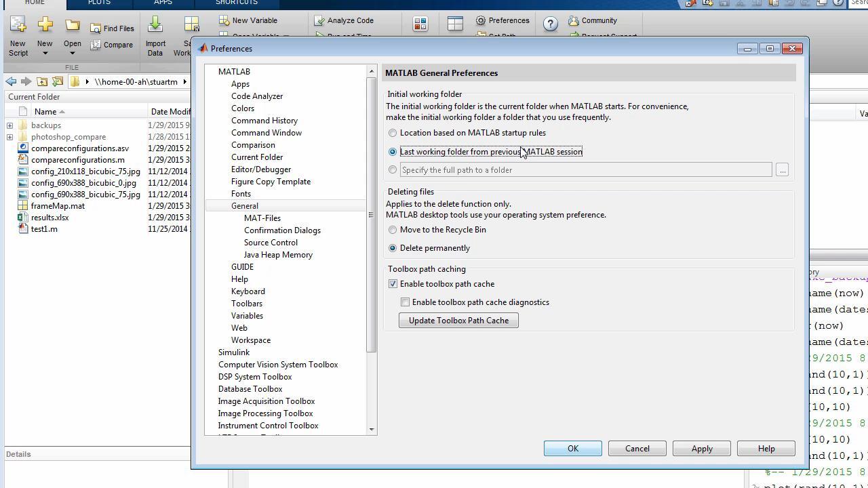Click the Compare files toolbar button
The width and height of the screenshot is (868, 488).
pos(112,45)
